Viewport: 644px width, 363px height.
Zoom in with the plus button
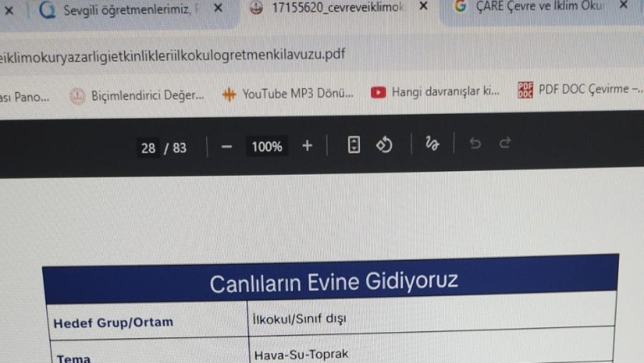[307, 146]
